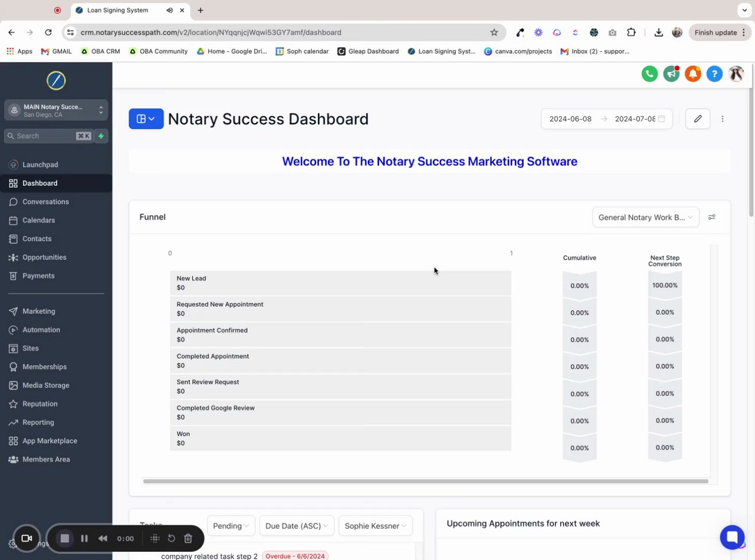The image size is (755, 560).
Task: Expand the browser tab search chevron
Action: pos(744,10)
